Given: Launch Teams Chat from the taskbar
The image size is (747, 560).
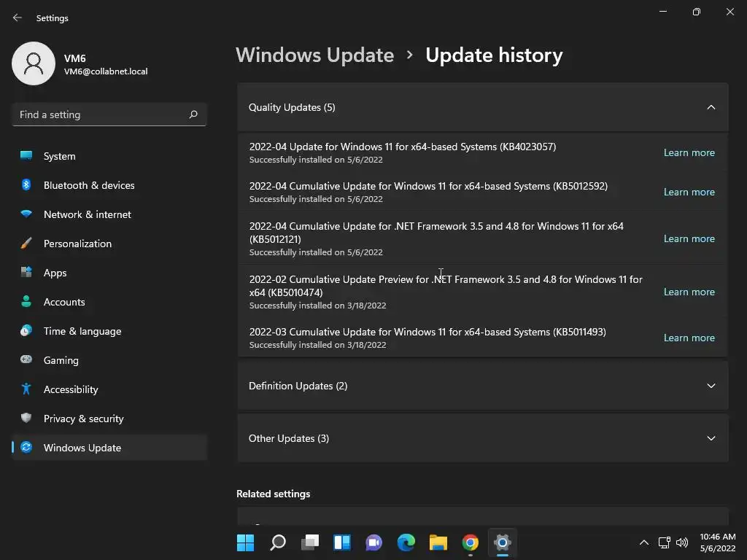Looking at the screenshot, I should [x=374, y=542].
